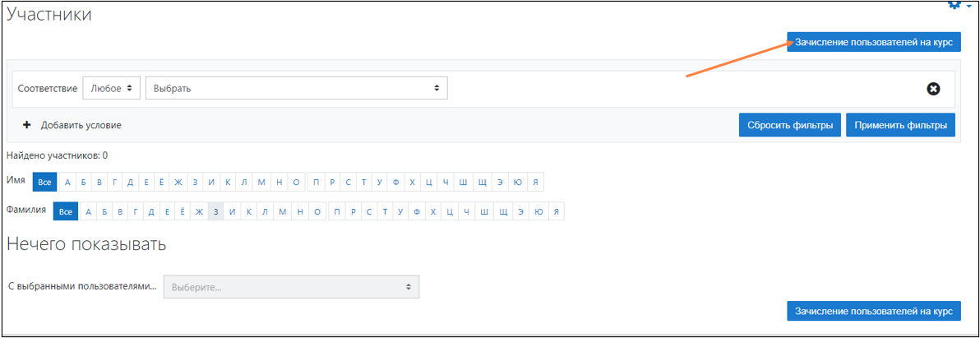
Task: Click 'Применить фильтры' button
Action: pyautogui.click(x=901, y=125)
